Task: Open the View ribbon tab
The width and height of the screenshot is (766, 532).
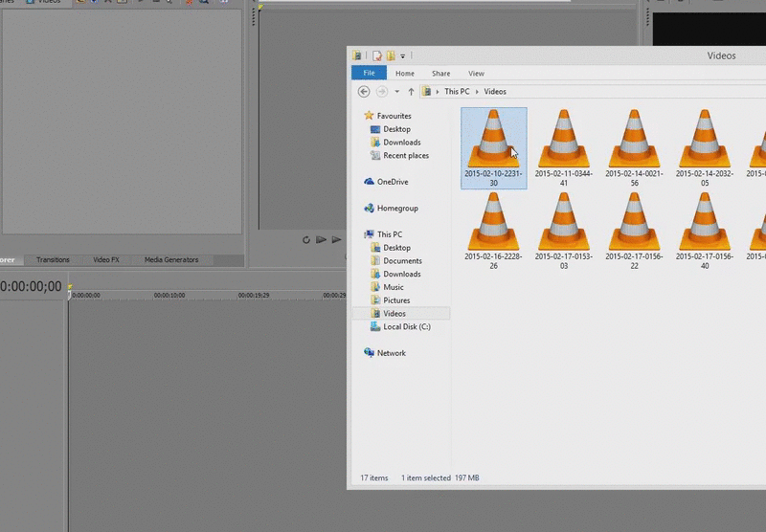Action: tap(476, 74)
